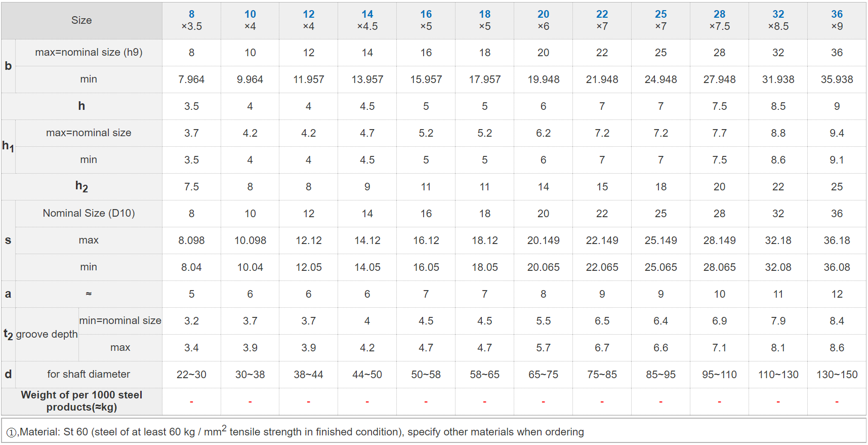Click the blue size 8 column header link
Viewport: 868px width, 445px height.
pos(191,14)
